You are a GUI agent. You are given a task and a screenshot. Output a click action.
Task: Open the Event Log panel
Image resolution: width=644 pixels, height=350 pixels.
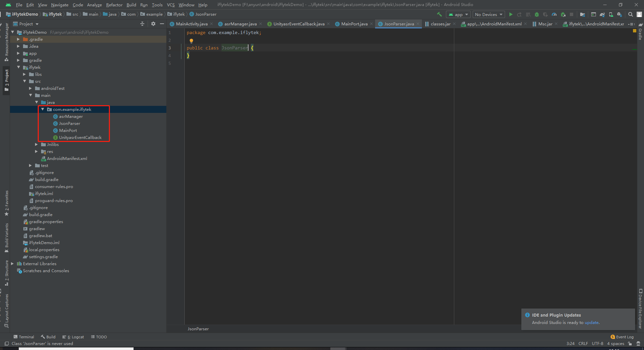622,337
